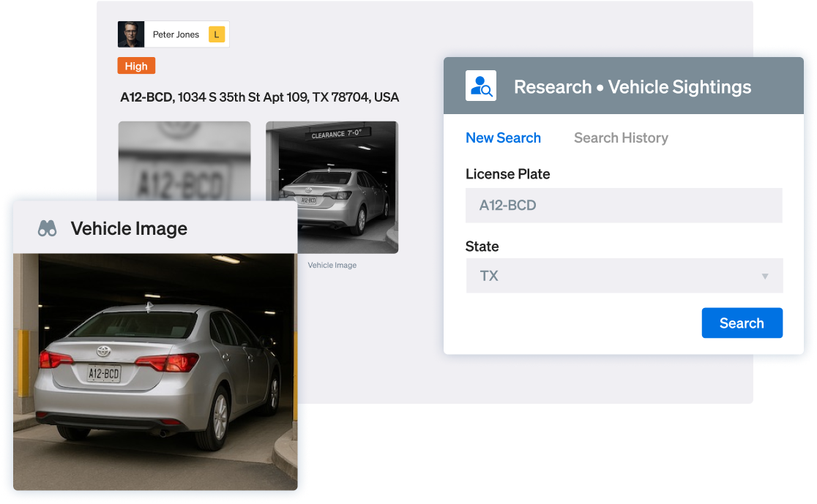Viewport: 817px width, 504px height.
Task: Click the binoculars icon beside Vehicle Image
Action: coord(48,228)
